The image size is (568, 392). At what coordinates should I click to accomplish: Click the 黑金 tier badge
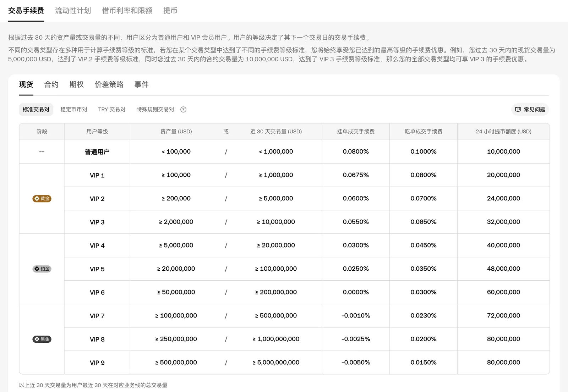[42, 339]
